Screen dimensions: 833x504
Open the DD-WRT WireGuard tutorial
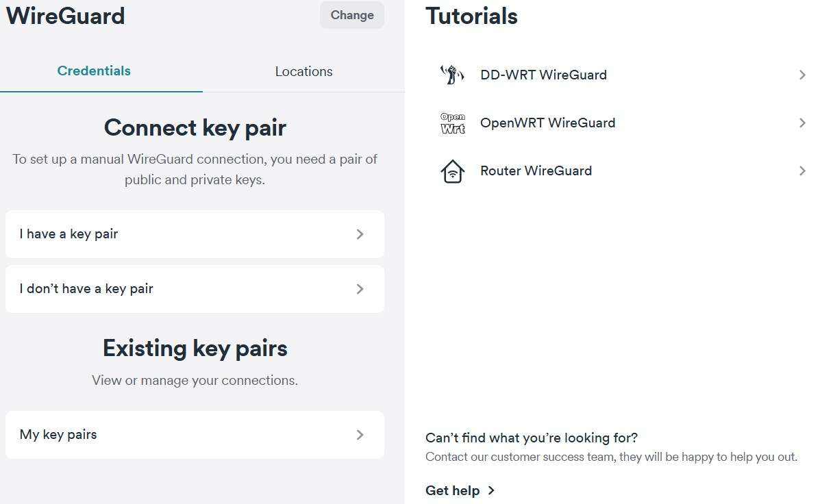pos(543,75)
